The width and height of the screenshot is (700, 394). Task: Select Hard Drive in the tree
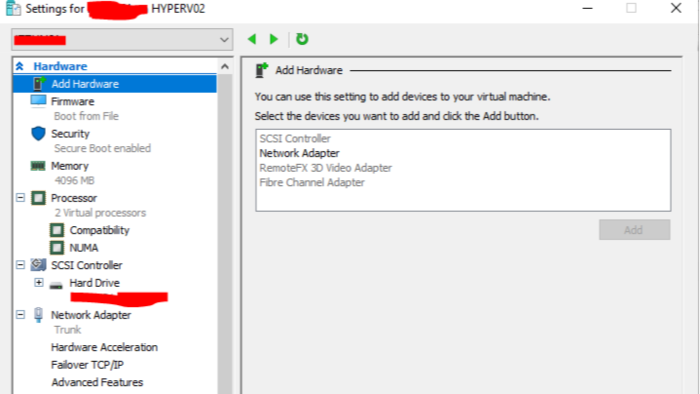pyautogui.click(x=95, y=283)
